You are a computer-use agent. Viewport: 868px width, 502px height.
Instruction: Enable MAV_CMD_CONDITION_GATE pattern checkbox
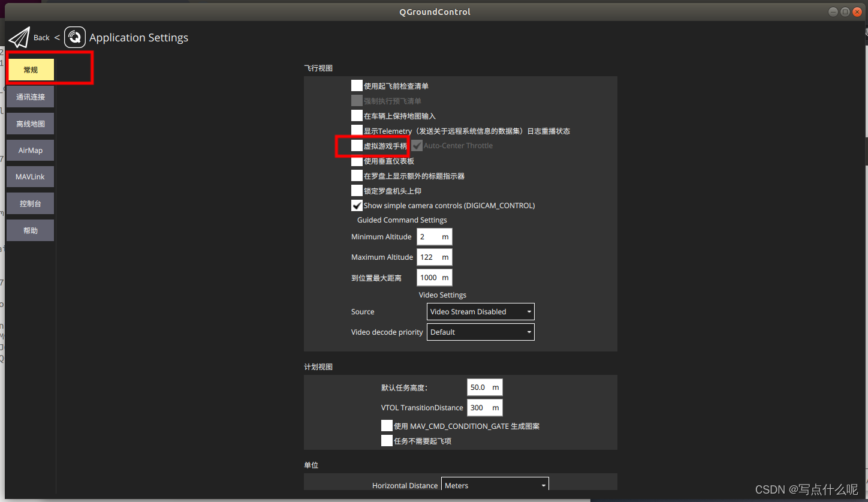pyautogui.click(x=387, y=426)
